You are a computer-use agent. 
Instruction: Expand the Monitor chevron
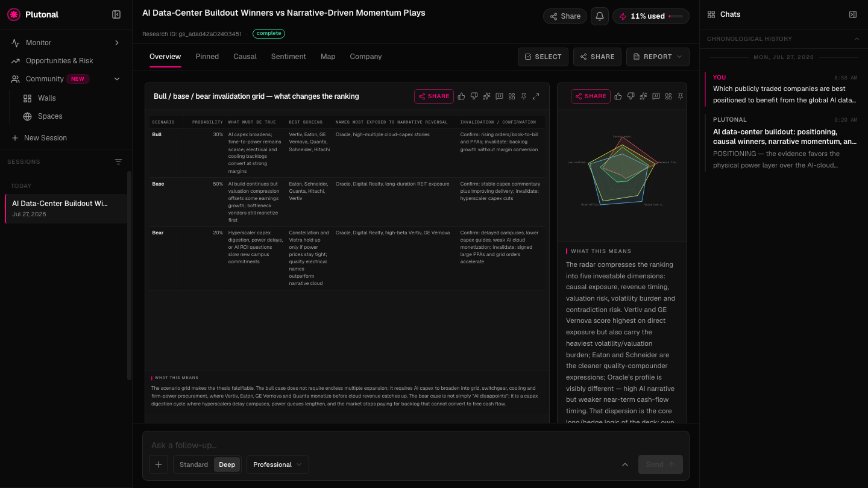pos(117,43)
